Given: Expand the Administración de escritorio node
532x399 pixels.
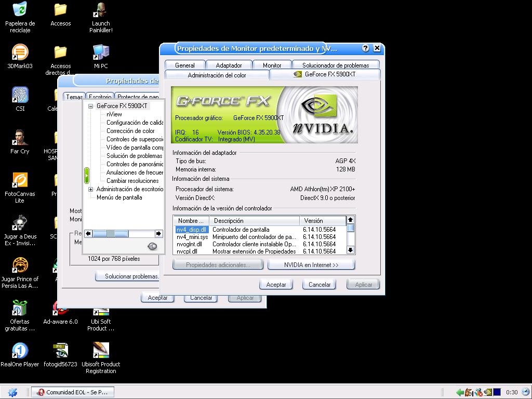Looking at the screenshot, I should 90,189.
